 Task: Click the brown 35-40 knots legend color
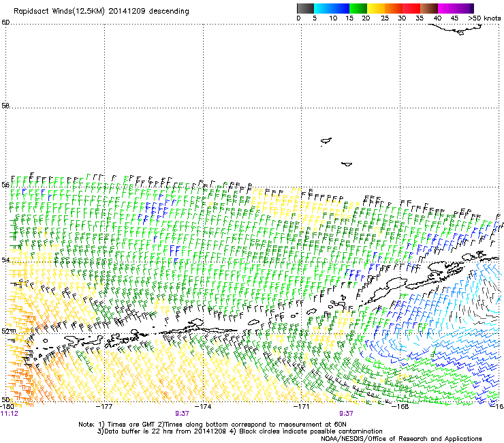(x=429, y=8)
